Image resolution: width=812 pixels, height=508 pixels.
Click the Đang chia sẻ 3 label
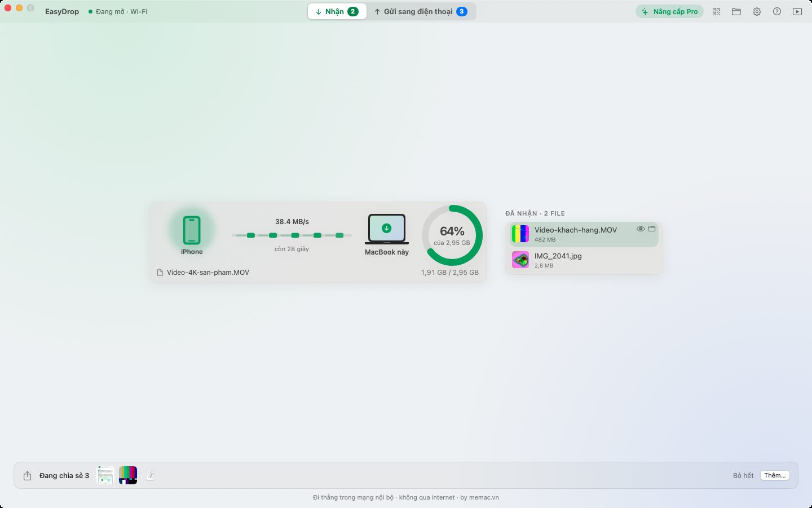64,476
